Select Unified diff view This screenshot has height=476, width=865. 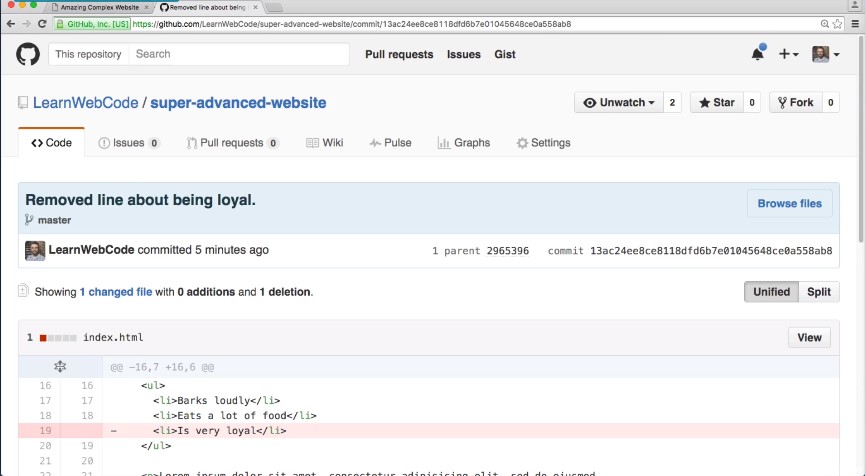(771, 292)
